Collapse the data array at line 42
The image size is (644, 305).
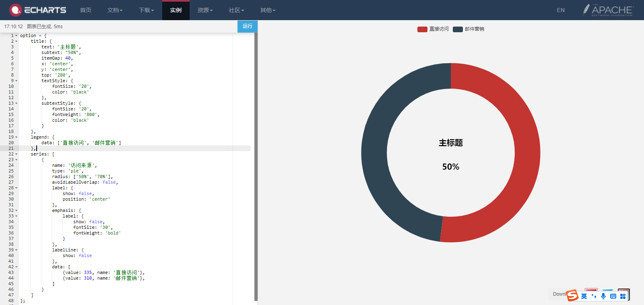pos(17,267)
